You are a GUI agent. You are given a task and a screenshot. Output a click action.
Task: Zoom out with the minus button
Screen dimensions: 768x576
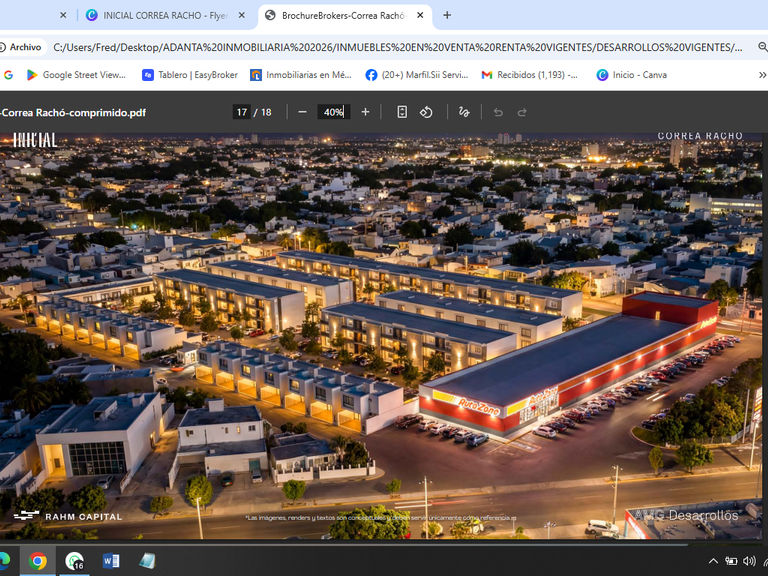(302, 112)
